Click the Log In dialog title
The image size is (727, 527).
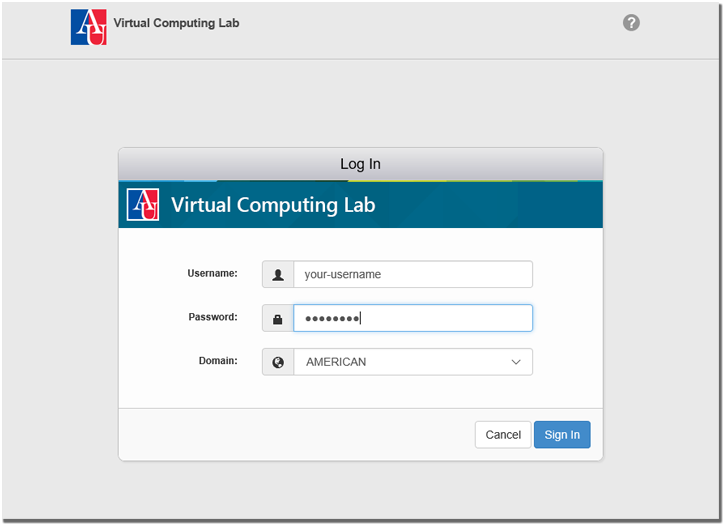360,164
